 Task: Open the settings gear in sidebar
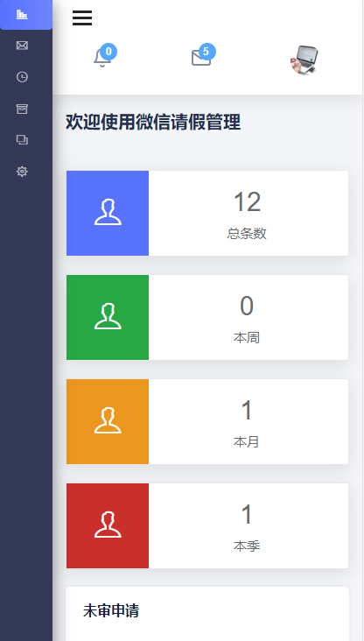tap(22, 172)
